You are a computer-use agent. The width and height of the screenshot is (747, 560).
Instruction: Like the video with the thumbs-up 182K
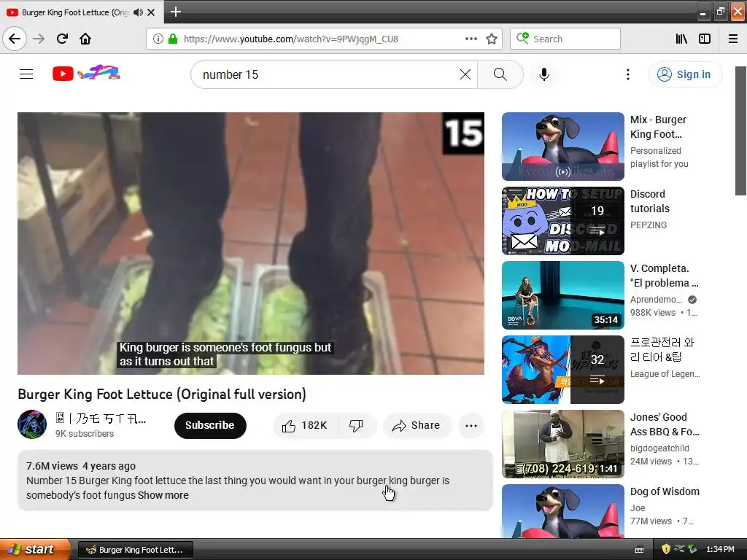pyautogui.click(x=305, y=425)
